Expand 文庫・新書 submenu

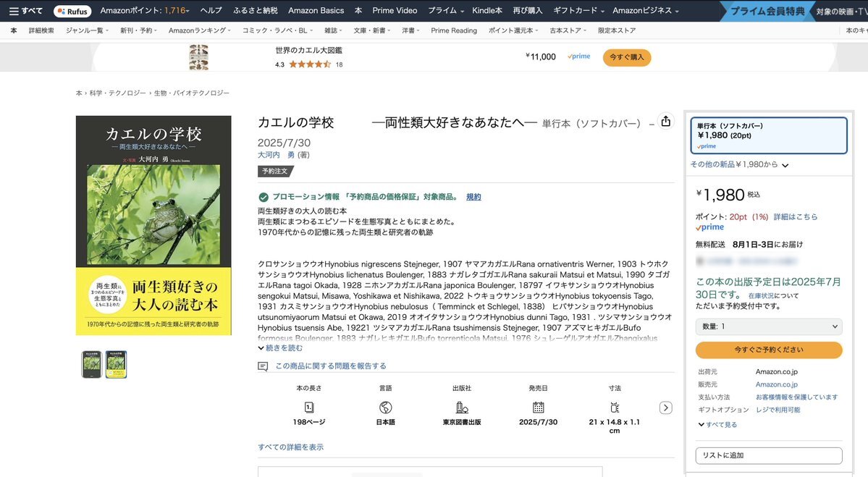coord(372,30)
